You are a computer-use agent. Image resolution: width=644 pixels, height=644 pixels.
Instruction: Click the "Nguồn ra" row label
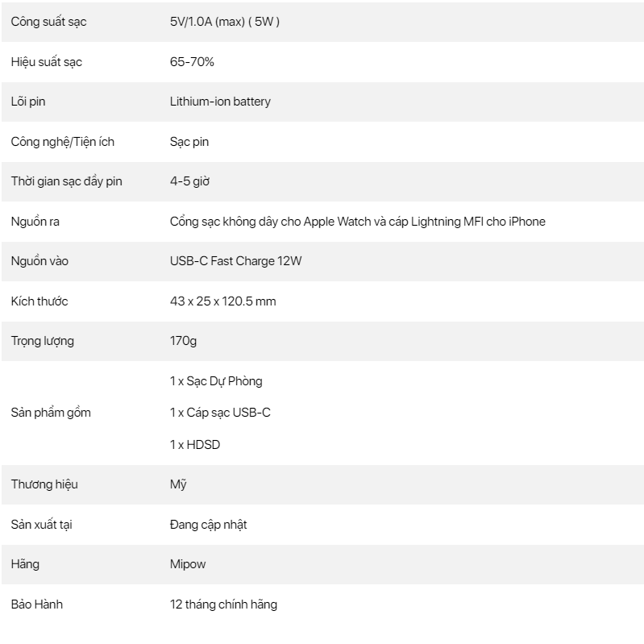35,222
